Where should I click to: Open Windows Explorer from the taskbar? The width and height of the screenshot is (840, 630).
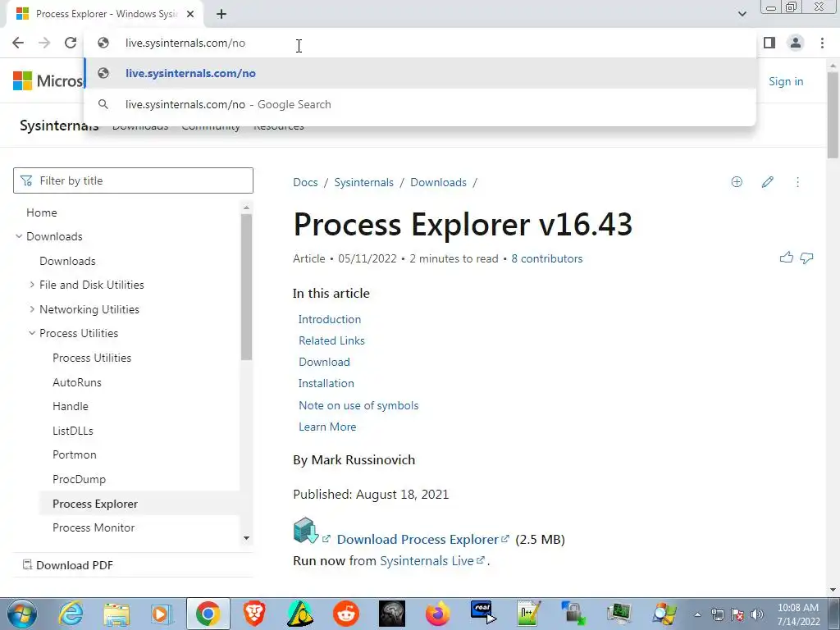tap(116, 614)
